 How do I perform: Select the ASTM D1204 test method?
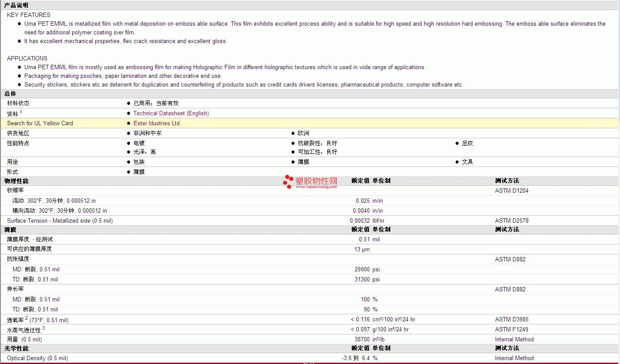[x=512, y=190]
